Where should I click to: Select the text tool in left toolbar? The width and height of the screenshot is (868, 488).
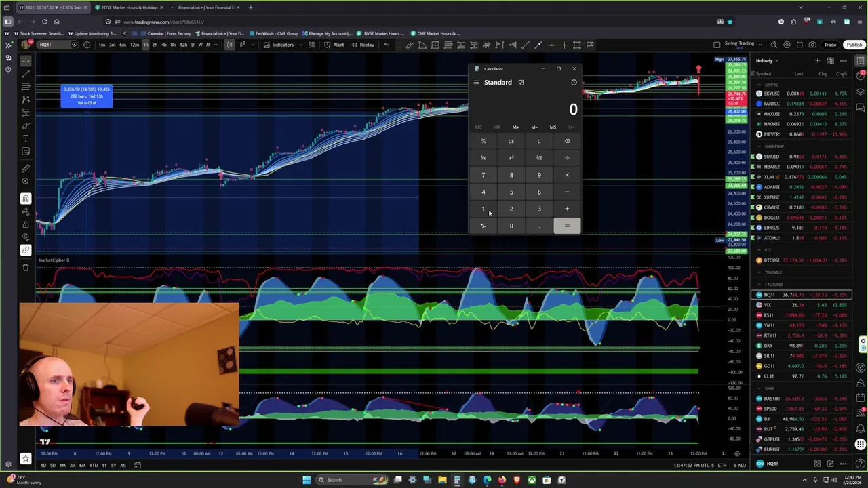[x=26, y=138]
